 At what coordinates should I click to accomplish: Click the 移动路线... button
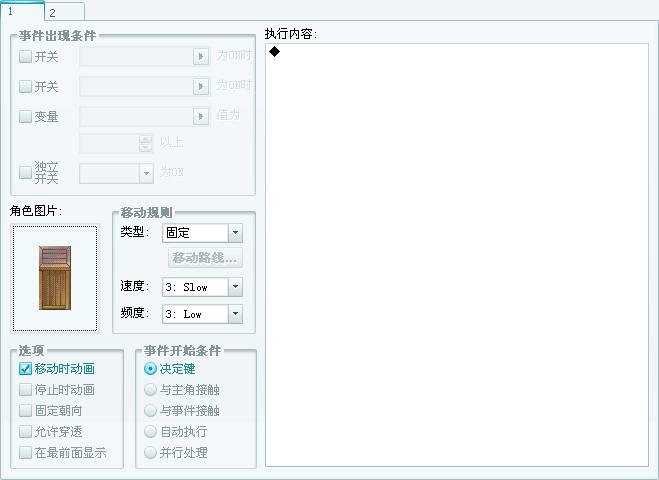(205, 258)
